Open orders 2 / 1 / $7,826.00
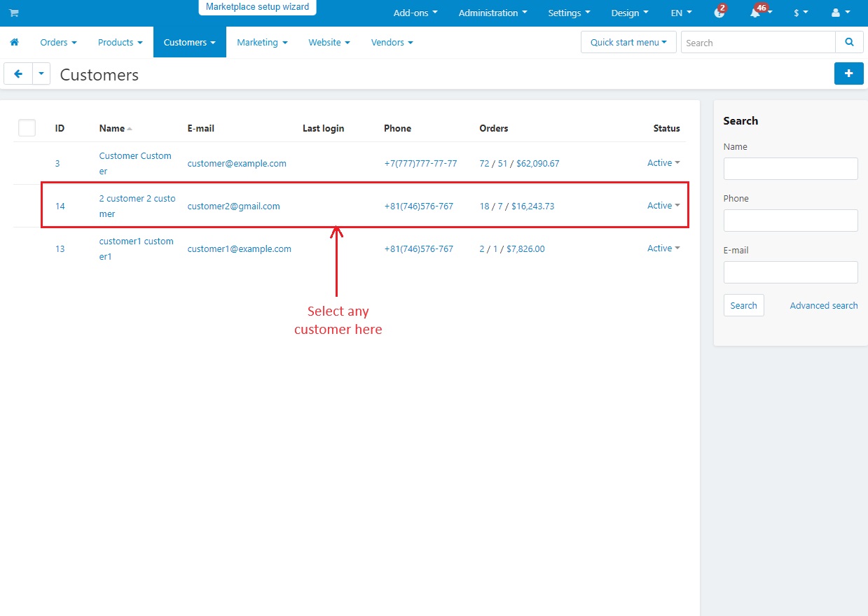 point(512,248)
